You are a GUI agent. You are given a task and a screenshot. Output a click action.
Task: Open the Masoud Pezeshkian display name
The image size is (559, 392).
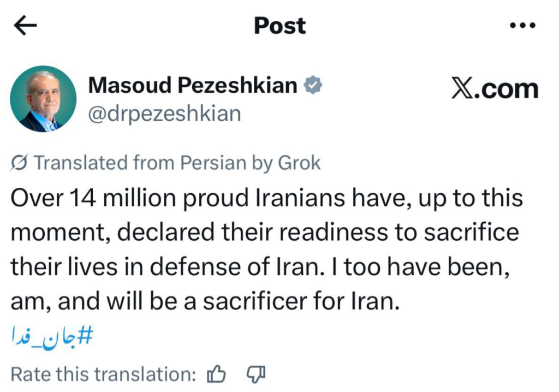(x=193, y=85)
